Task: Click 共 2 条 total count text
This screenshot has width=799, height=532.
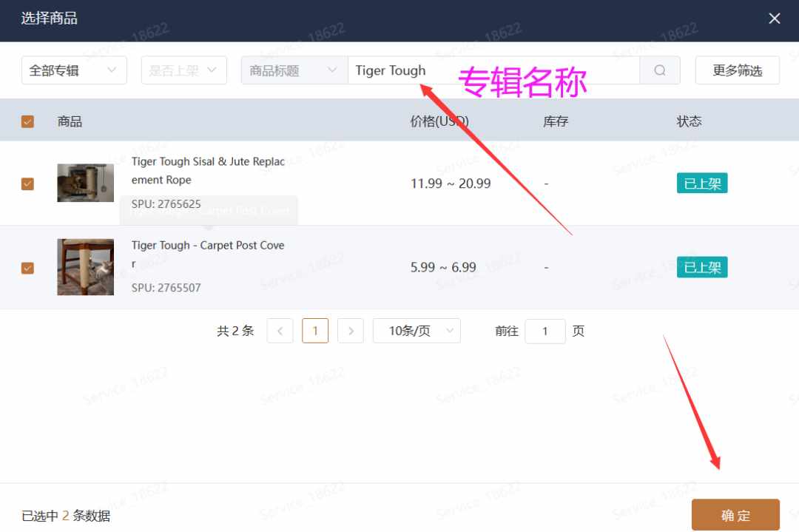Action: pyautogui.click(x=235, y=331)
